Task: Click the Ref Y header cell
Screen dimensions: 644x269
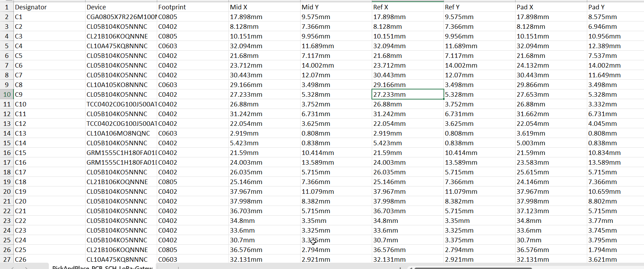Action: click(x=479, y=7)
